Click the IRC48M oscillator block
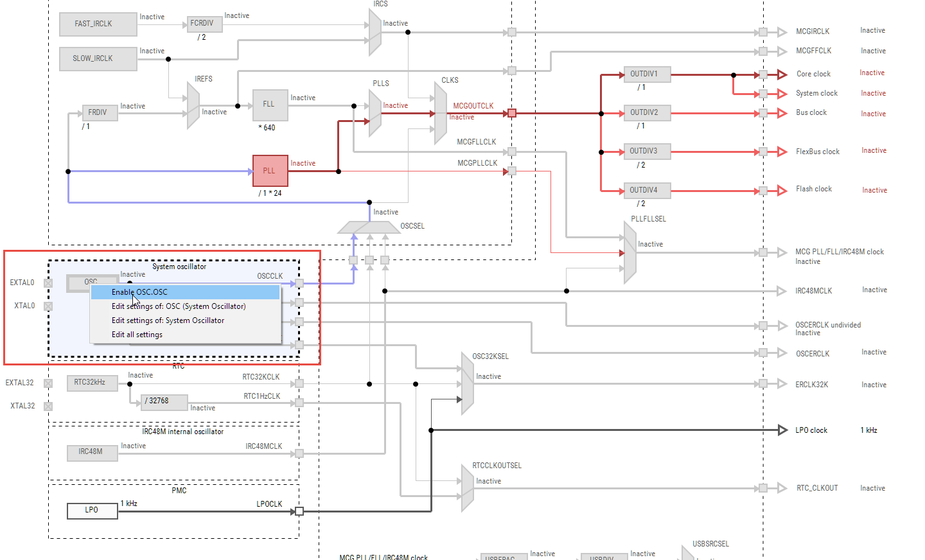Screen dimensions: 925x560 pos(92,452)
